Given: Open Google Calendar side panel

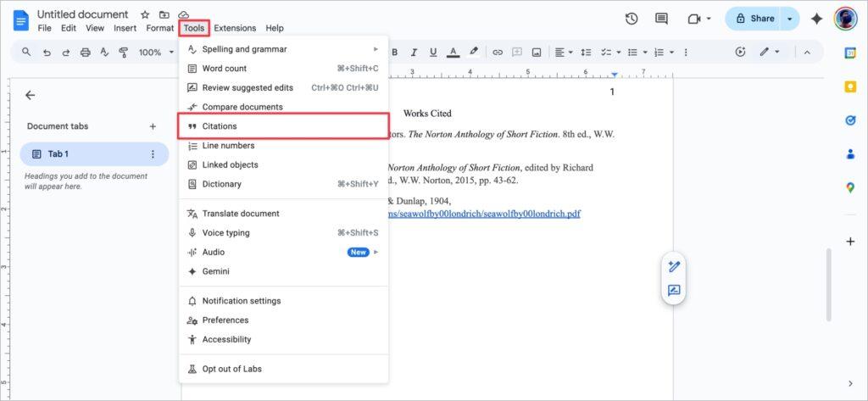Looking at the screenshot, I should pos(850,53).
